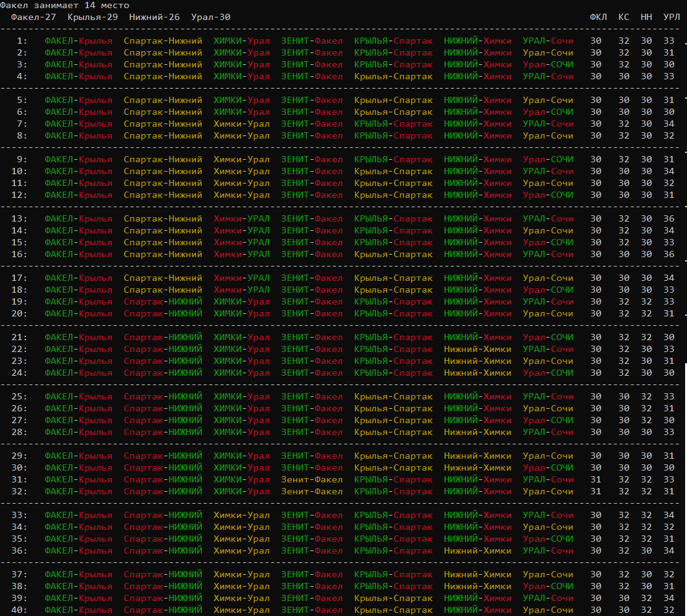
Task: Click УРЛ value 36 in row 13
Action: [669, 218]
